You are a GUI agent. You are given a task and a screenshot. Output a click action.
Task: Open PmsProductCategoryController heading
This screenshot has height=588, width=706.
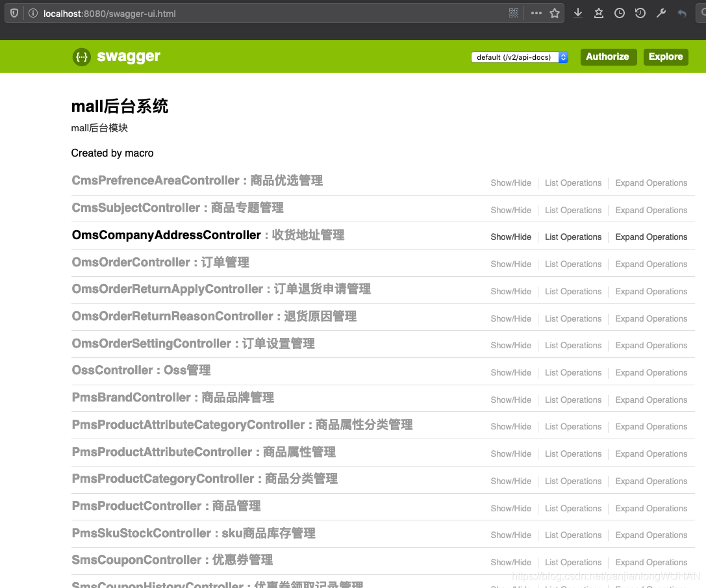(x=205, y=478)
